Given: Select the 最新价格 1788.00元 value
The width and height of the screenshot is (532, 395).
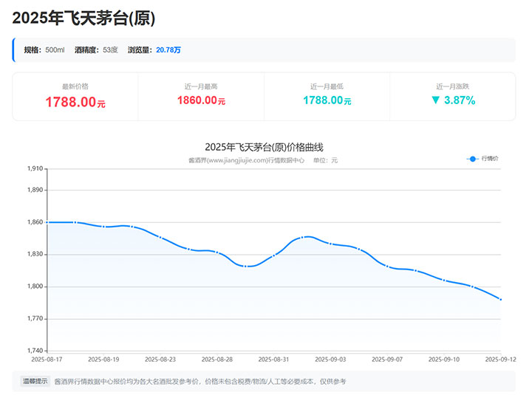Looking at the screenshot, I should click(x=75, y=103).
